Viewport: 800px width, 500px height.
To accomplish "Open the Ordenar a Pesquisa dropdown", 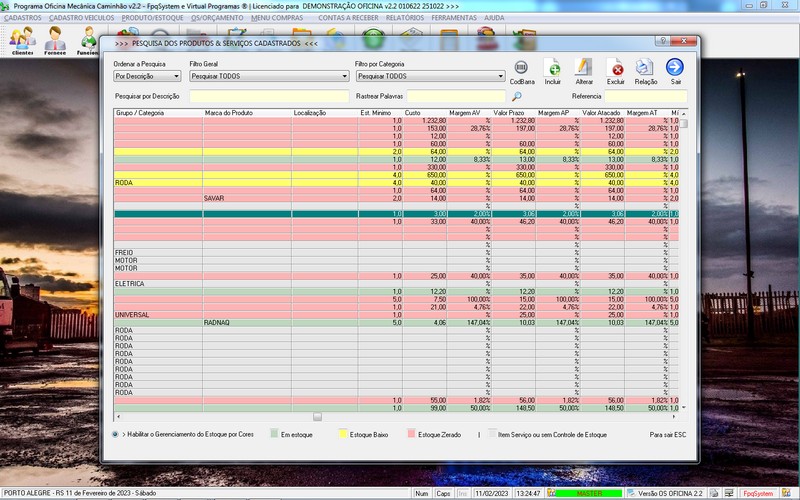I will click(x=147, y=76).
